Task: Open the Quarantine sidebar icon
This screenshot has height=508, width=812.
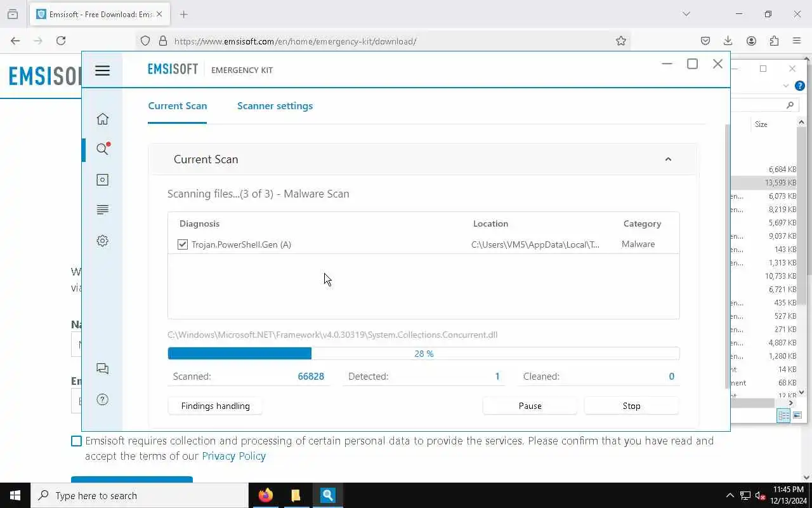Action: pos(102,180)
